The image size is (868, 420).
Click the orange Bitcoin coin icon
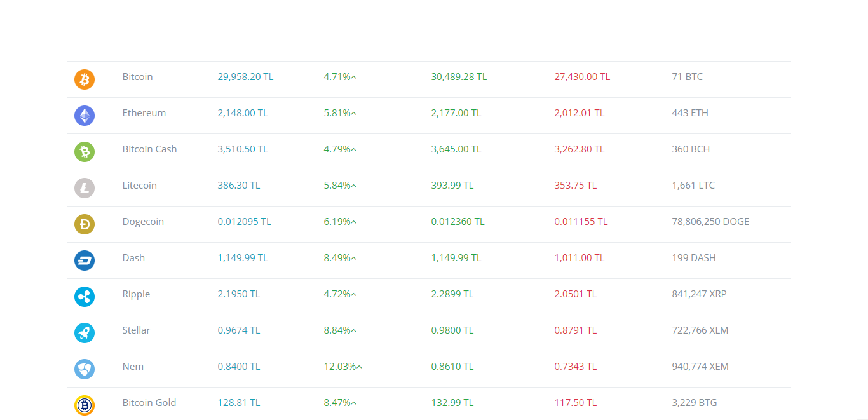(85, 79)
